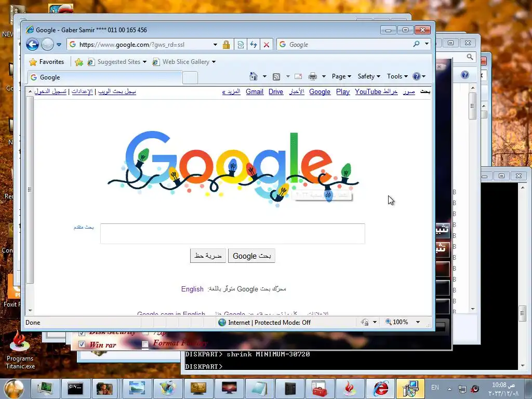The height and width of the screenshot is (399, 532).
Task: Open the Help question mark menu
Action: [419, 76]
